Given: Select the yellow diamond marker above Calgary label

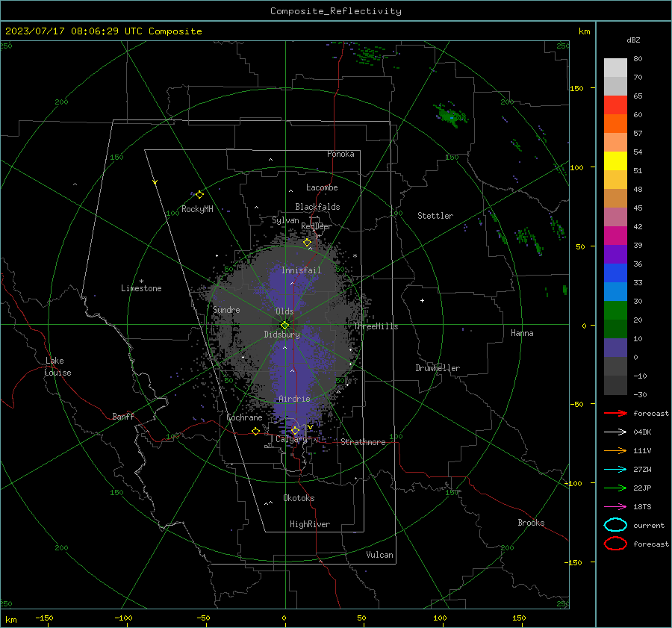Looking at the screenshot, I should pyautogui.click(x=295, y=430).
